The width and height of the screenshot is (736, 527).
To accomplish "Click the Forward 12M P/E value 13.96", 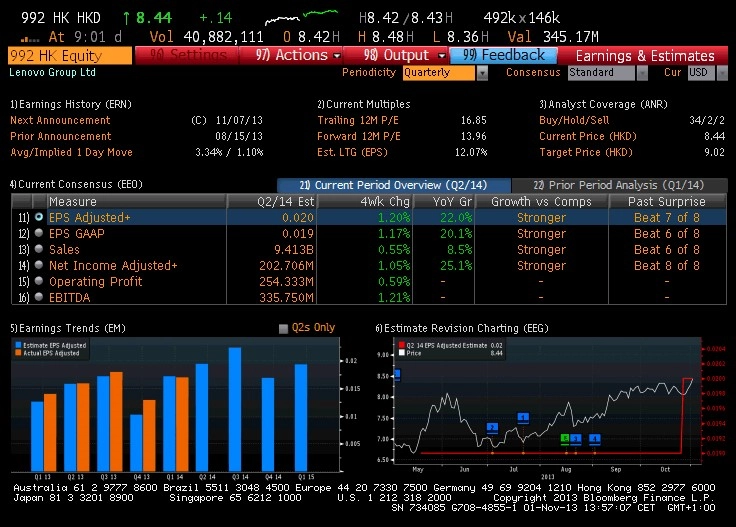I will coord(474,136).
